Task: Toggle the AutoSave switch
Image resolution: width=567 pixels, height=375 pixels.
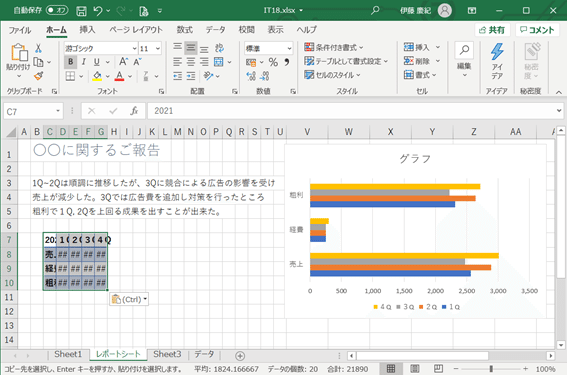Action: coord(57,10)
